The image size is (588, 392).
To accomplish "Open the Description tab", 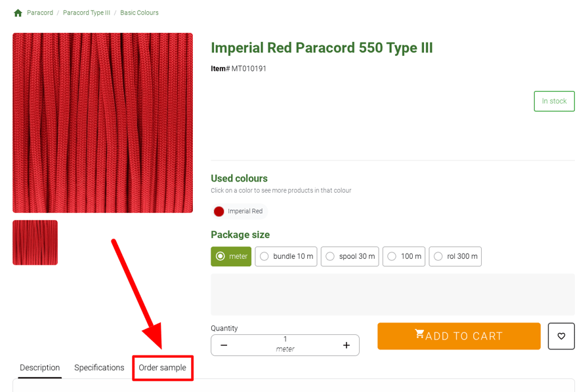I will pos(40,368).
